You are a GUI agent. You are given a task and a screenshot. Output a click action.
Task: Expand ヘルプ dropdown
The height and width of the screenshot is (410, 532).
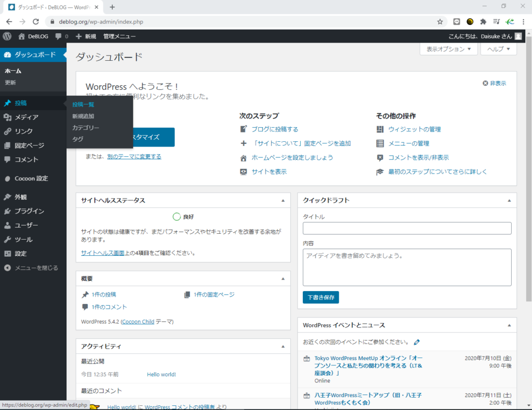tap(498, 49)
